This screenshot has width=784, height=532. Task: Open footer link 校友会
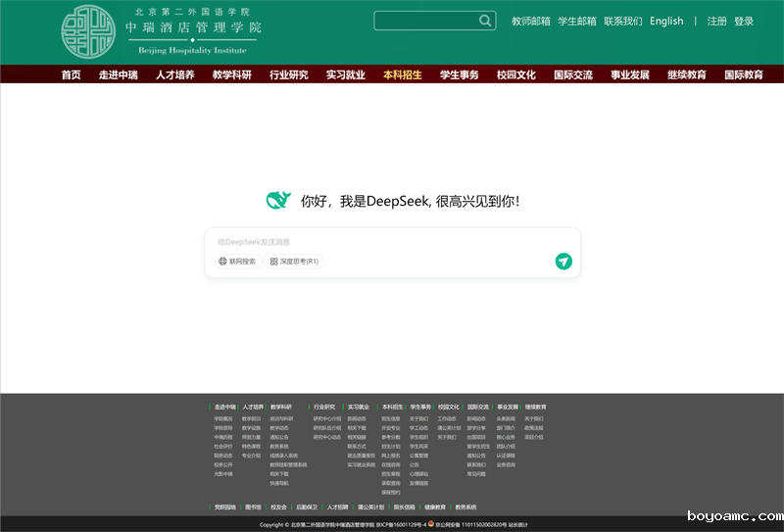click(x=278, y=507)
